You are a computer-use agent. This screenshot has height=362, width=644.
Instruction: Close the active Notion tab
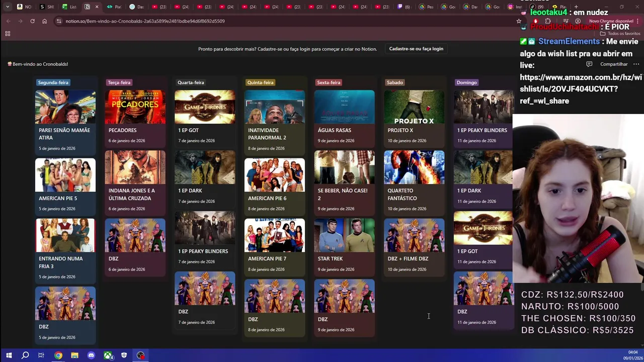97,7
